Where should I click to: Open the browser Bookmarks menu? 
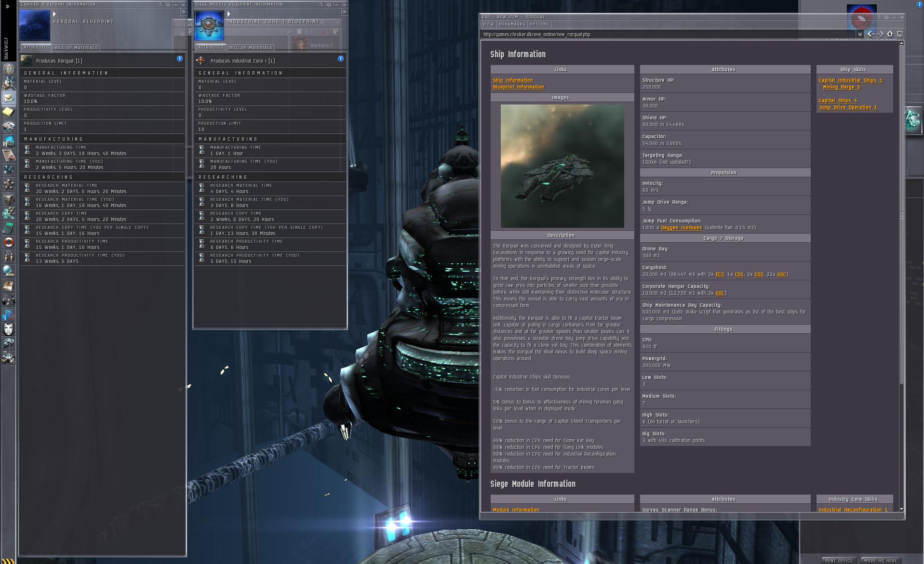click(x=512, y=24)
